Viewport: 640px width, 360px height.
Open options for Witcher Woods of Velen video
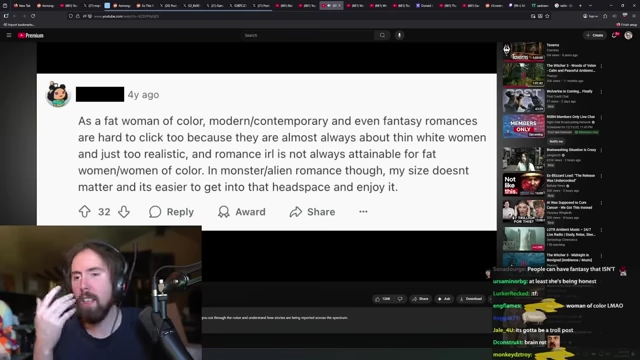[601, 66]
